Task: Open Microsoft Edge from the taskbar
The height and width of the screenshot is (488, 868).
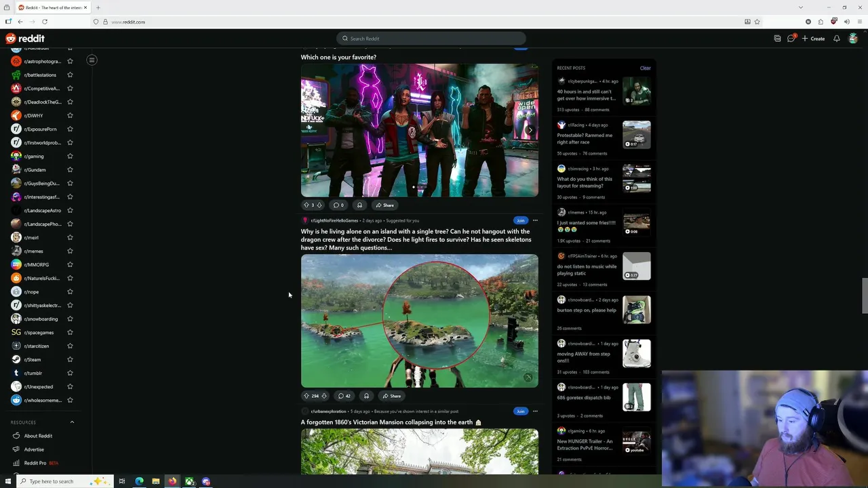Action: (139, 481)
